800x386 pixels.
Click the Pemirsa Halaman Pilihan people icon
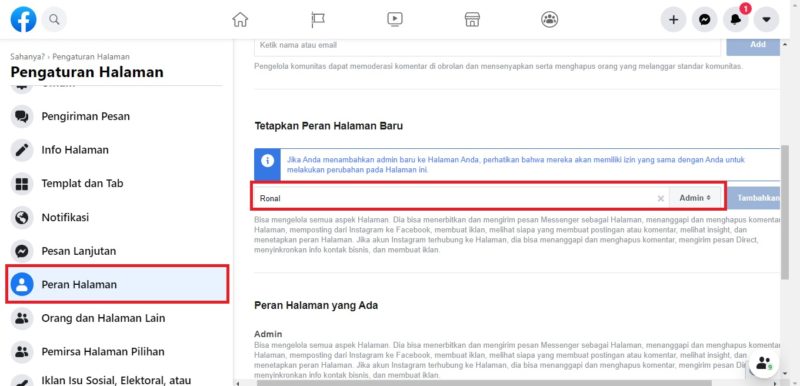click(x=22, y=352)
